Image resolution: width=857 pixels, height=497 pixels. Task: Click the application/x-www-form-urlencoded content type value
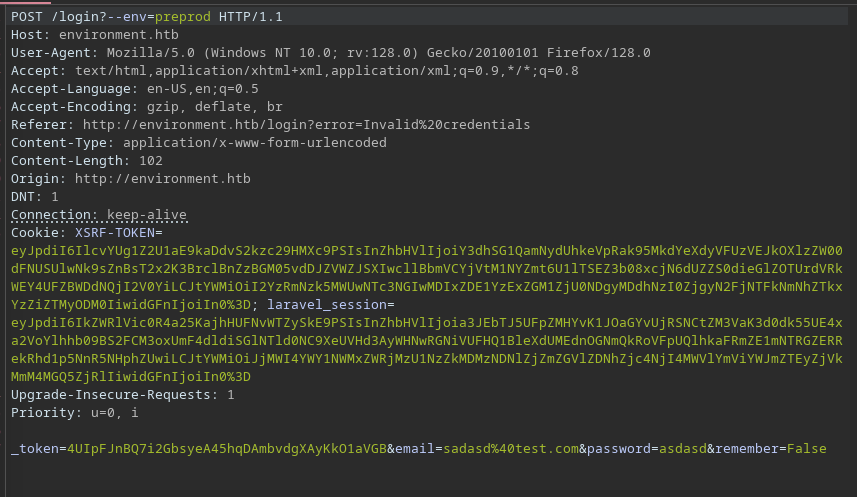point(254,143)
